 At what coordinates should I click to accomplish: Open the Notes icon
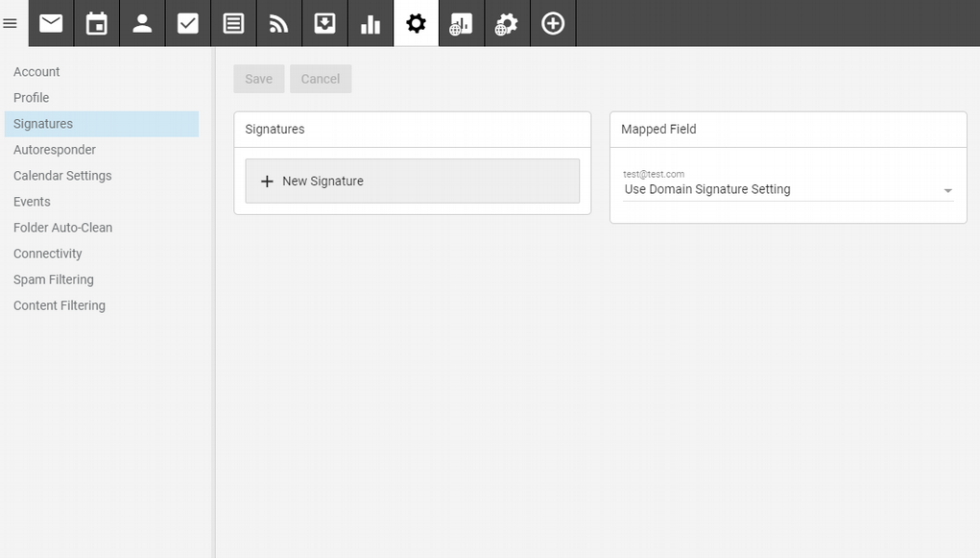click(234, 23)
